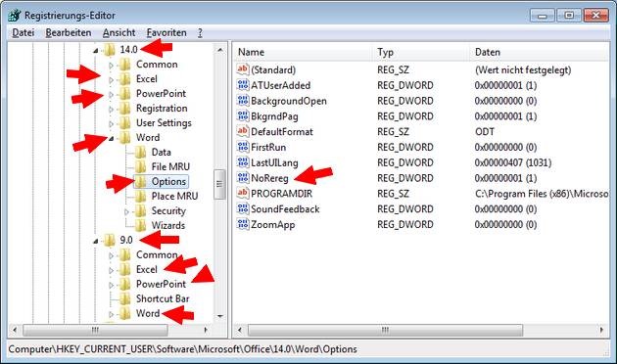Click the Shortcut Bar folder icon
The height and width of the screenshot is (364, 617).
pos(124,298)
